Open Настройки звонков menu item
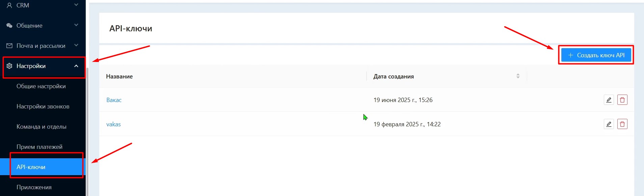Screen dimensions: 644x196 tap(43, 106)
